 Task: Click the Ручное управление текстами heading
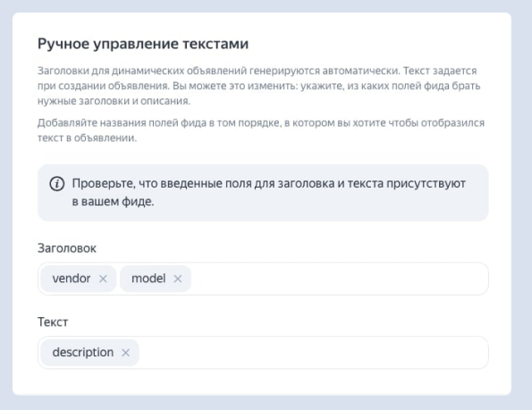[143, 44]
